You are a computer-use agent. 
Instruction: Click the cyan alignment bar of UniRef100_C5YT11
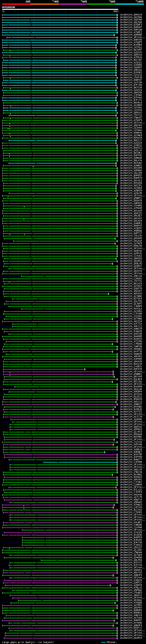click(x=63, y=115)
